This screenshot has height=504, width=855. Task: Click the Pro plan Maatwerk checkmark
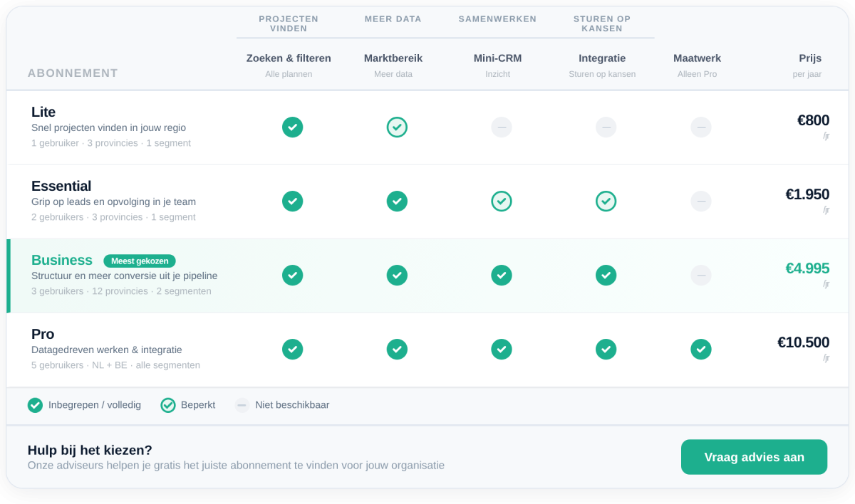tap(701, 350)
